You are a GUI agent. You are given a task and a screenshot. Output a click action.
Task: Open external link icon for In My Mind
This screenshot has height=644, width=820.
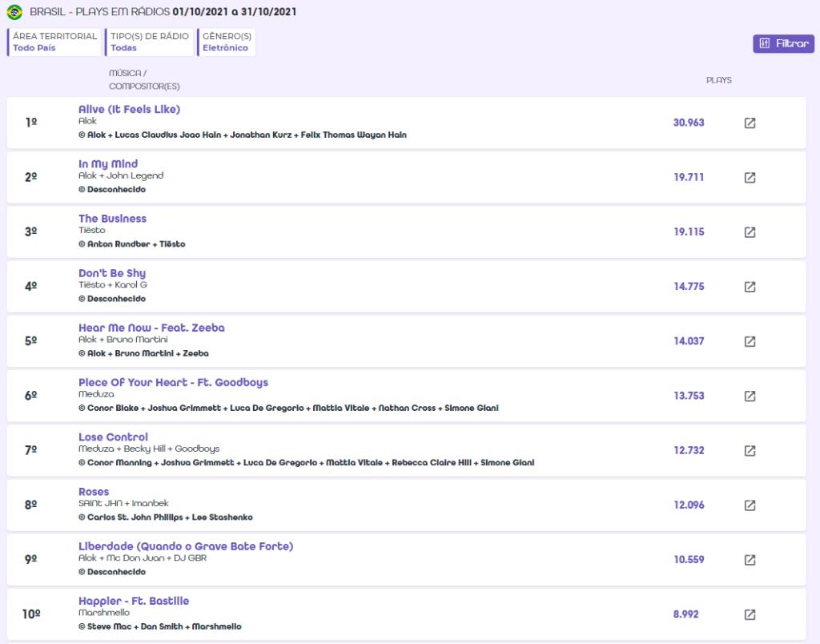(x=750, y=178)
